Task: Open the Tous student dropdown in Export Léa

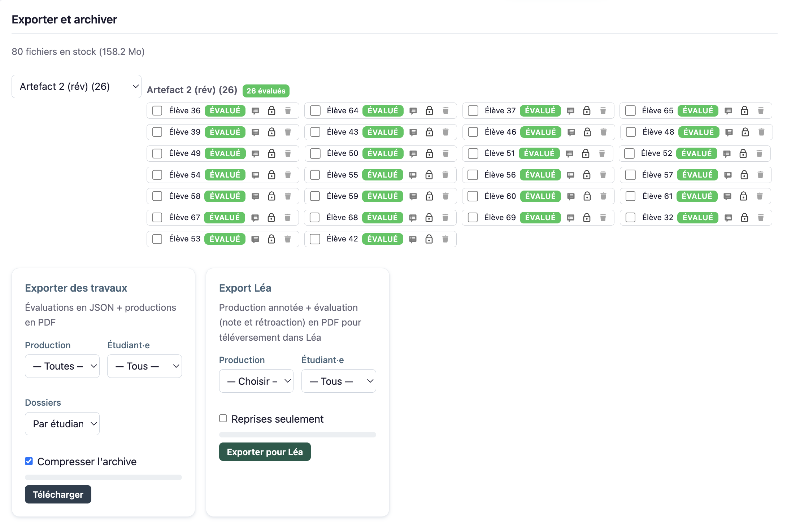Action: (339, 381)
